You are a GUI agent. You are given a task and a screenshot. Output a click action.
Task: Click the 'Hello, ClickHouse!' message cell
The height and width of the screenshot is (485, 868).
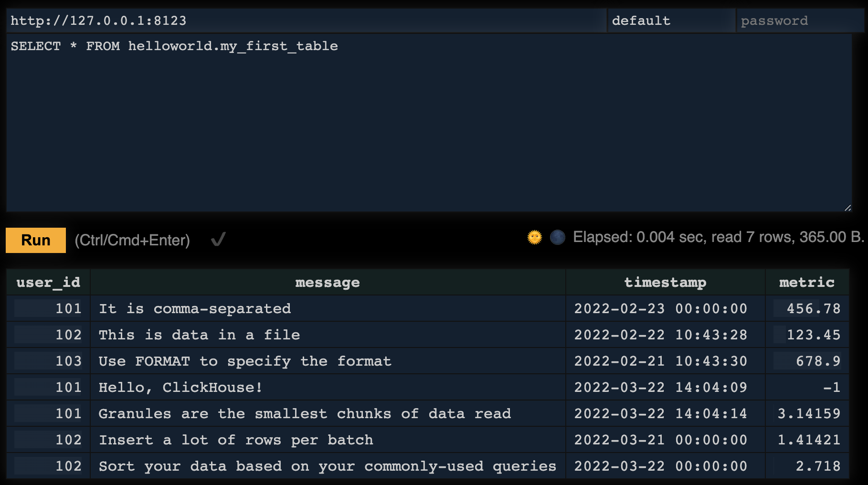(x=180, y=387)
